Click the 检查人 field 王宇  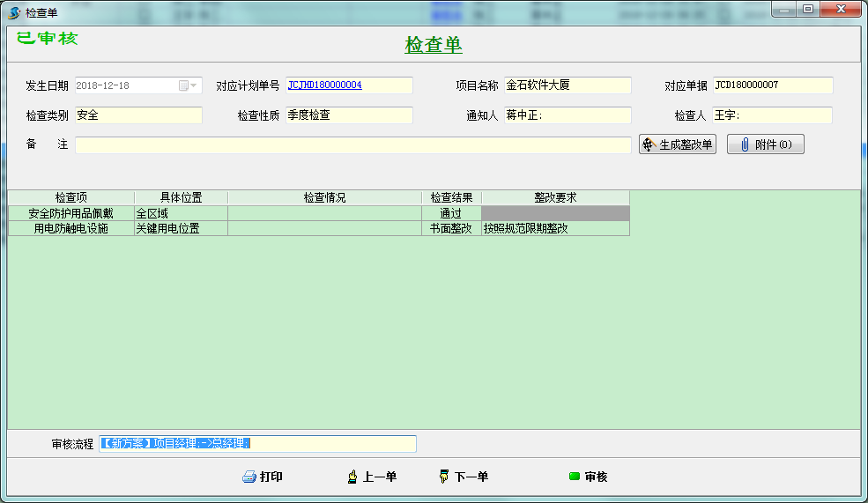click(x=773, y=115)
